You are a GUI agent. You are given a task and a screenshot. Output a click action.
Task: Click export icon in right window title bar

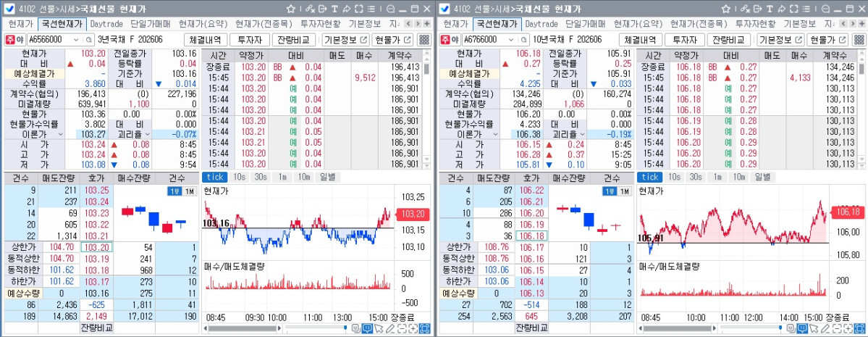point(757,9)
